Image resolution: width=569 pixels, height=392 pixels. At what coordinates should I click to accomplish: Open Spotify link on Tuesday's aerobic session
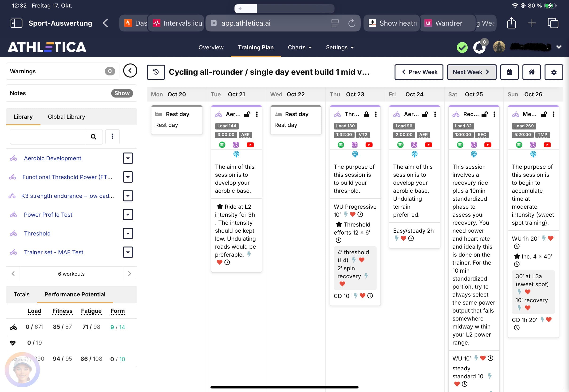click(222, 145)
